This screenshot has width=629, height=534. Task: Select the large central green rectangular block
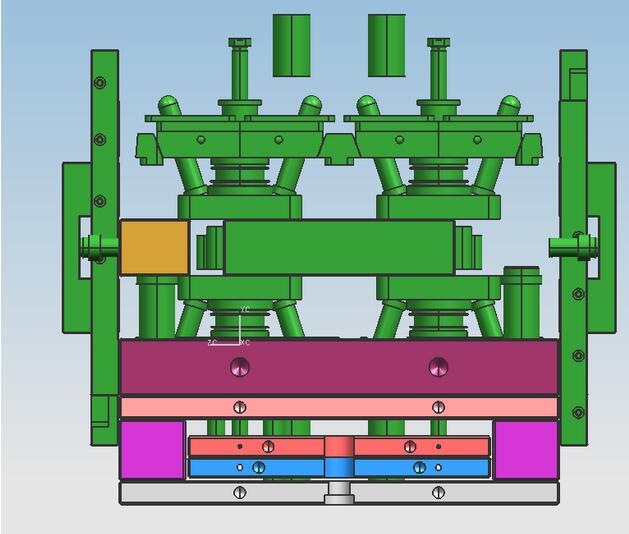coord(339,248)
